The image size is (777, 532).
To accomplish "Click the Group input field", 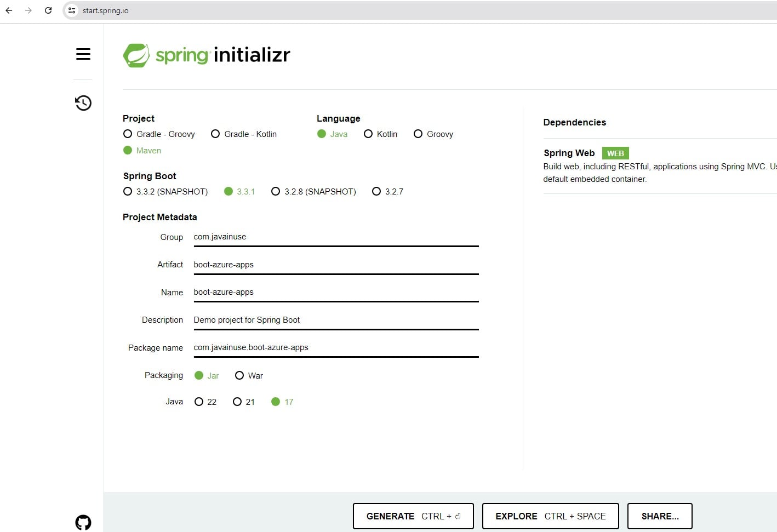I will coord(336,237).
